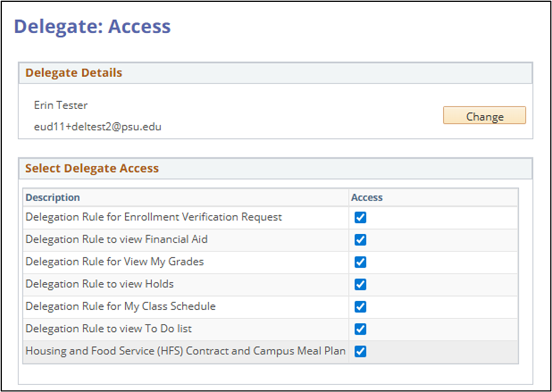Viewport: 552px width, 392px height.
Task: Click the Select Delegate Access section header
Action: click(92, 168)
